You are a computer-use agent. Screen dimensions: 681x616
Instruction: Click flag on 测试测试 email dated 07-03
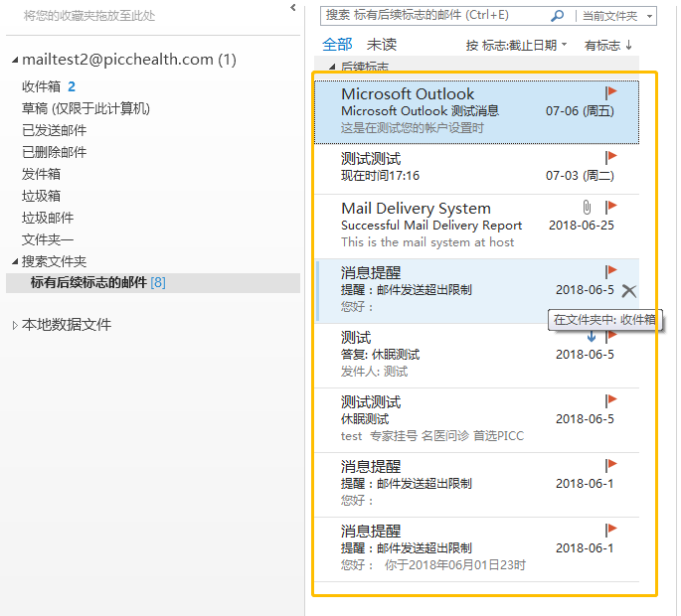(610, 157)
